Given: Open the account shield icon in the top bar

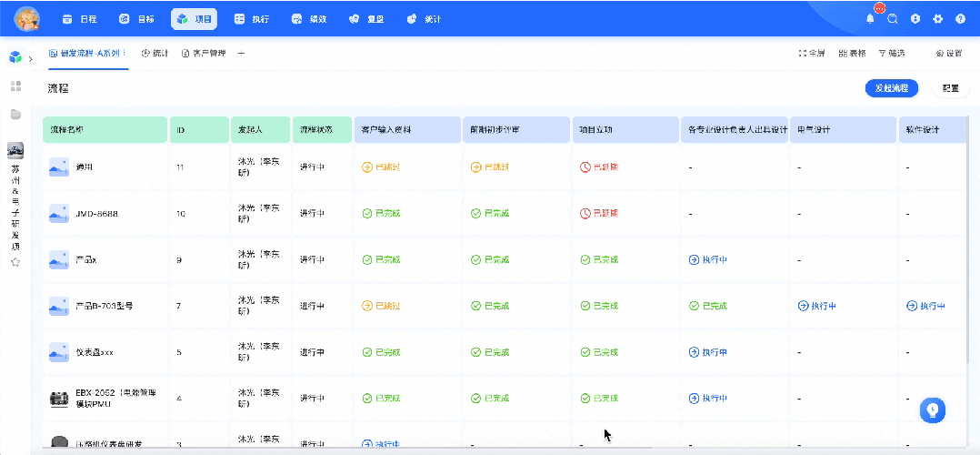Looking at the screenshot, I should [915, 19].
